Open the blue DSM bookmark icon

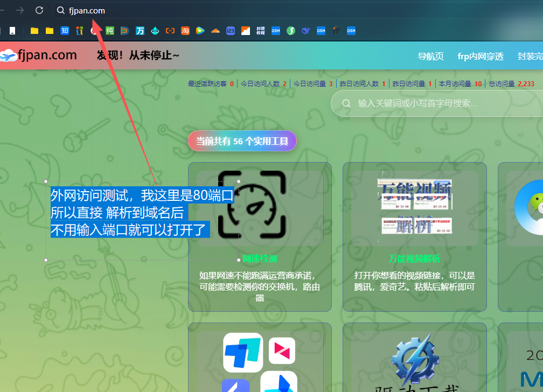coord(275,31)
